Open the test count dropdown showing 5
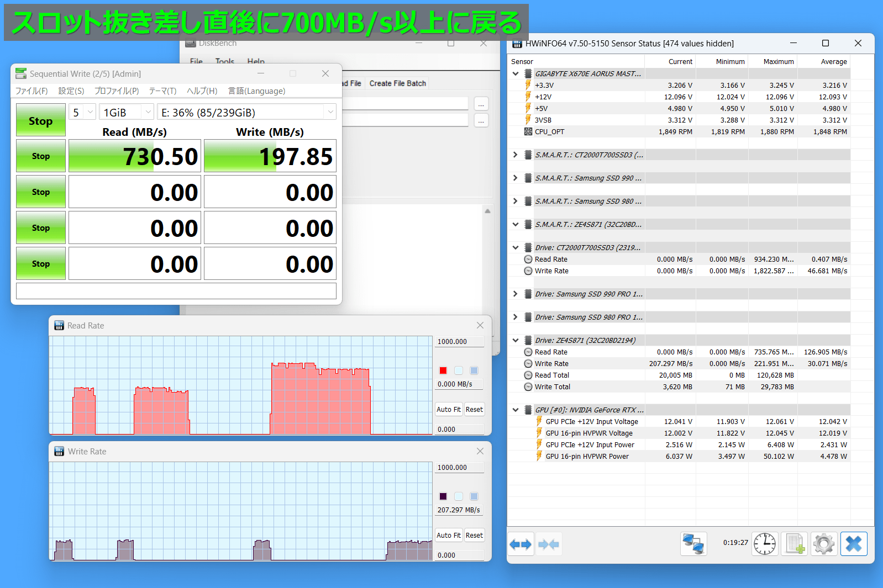The image size is (883, 588). click(x=82, y=113)
